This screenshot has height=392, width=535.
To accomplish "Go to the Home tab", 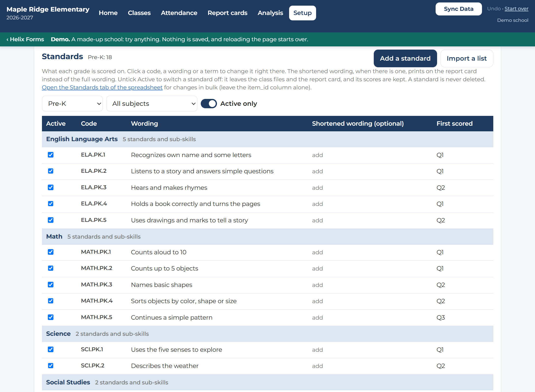I will pos(108,13).
